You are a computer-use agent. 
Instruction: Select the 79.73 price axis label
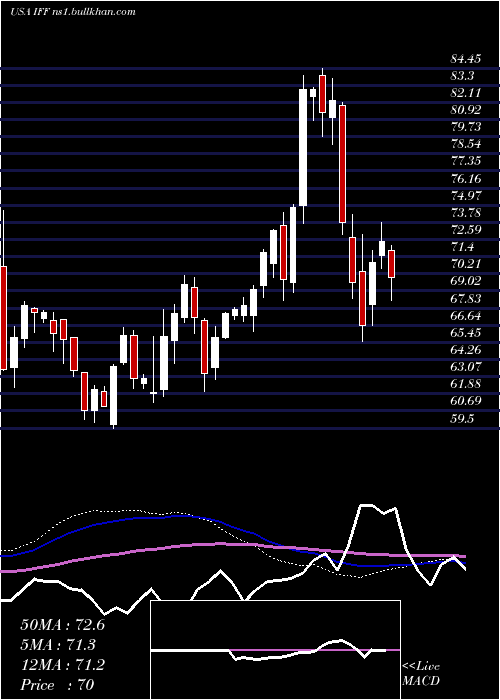click(x=466, y=127)
